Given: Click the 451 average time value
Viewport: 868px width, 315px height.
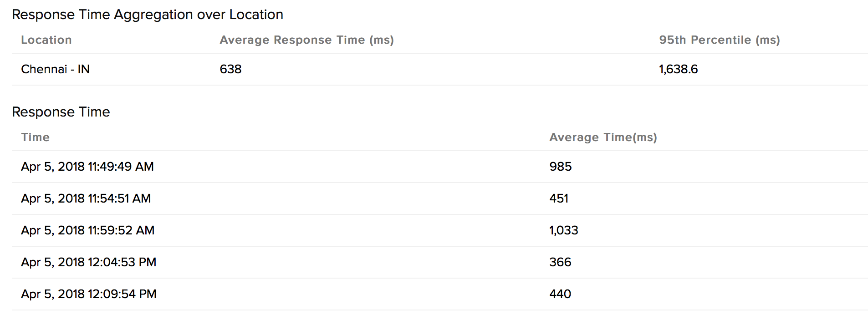Looking at the screenshot, I should click(x=559, y=198).
